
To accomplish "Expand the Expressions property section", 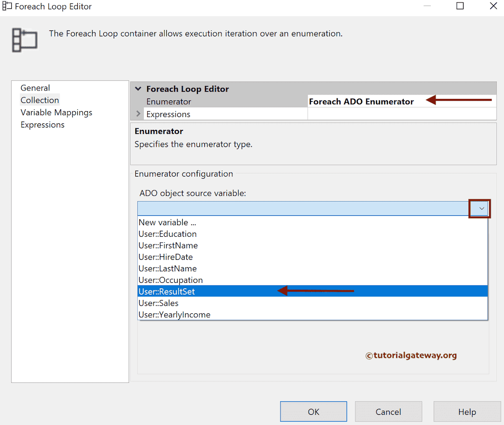I will click(x=138, y=114).
